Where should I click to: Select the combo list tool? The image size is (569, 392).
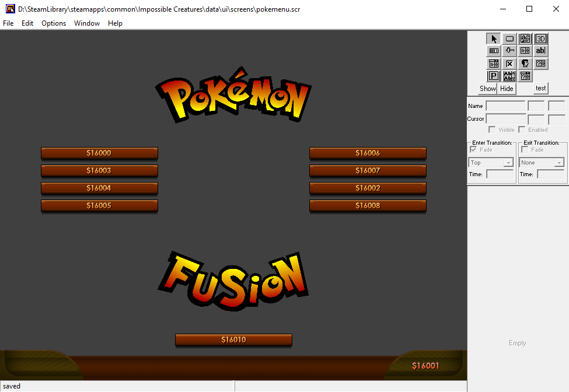[494, 64]
